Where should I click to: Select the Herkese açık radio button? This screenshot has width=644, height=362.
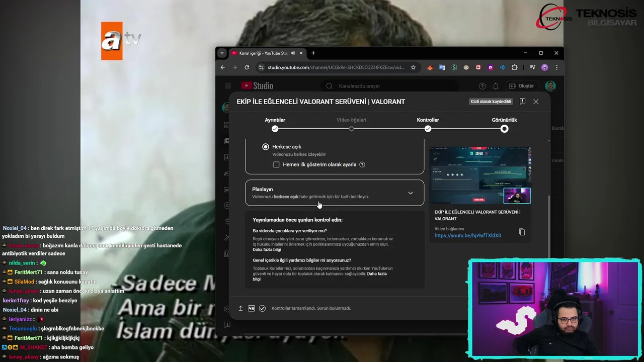click(266, 147)
